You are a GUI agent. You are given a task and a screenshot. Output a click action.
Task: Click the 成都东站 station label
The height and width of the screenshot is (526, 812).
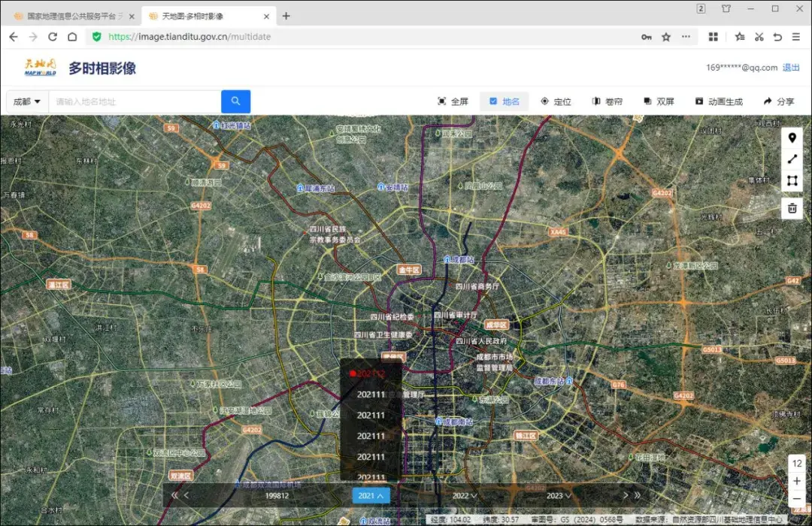pyautogui.click(x=553, y=381)
